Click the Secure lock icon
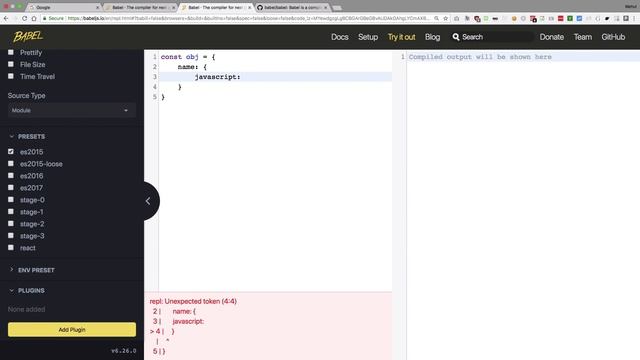 click(45, 18)
